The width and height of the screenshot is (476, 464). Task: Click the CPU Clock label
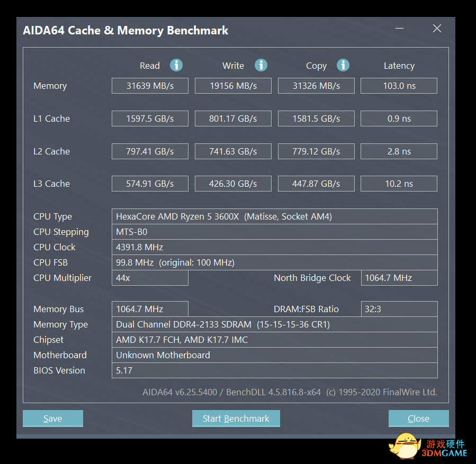(55, 247)
